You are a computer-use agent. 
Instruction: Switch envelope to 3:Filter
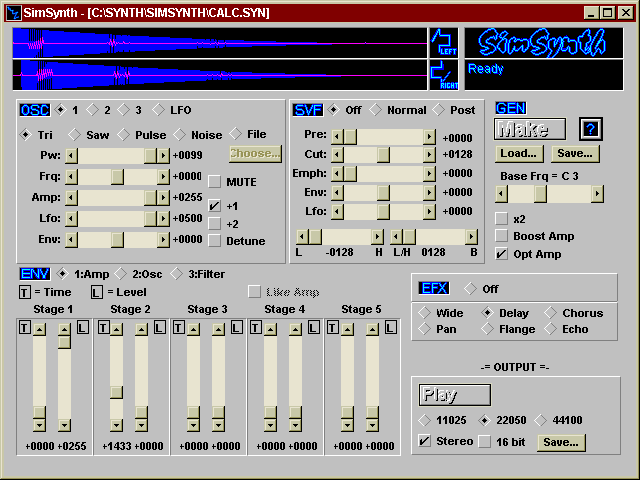[x=169, y=273]
